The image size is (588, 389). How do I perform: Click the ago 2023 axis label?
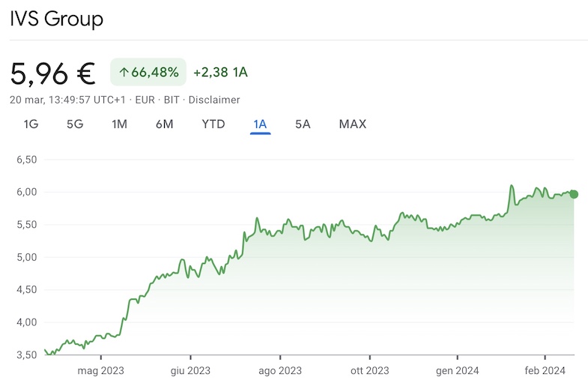(280, 370)
